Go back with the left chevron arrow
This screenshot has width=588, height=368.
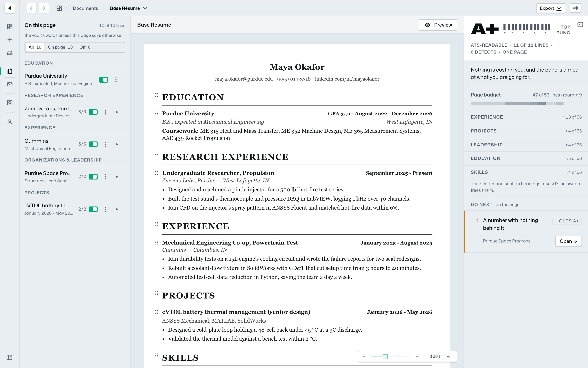[x=31, y=8]
